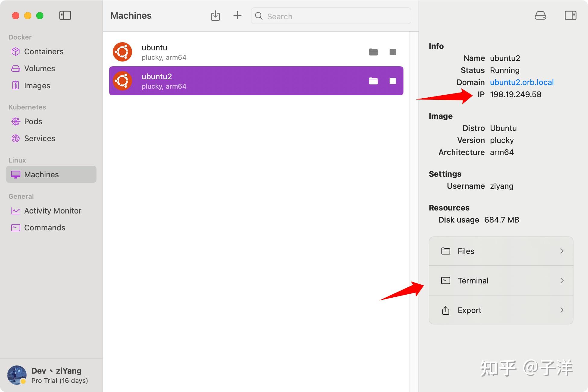Stop the ubuntu2 machine with square button

click(392, 81)
